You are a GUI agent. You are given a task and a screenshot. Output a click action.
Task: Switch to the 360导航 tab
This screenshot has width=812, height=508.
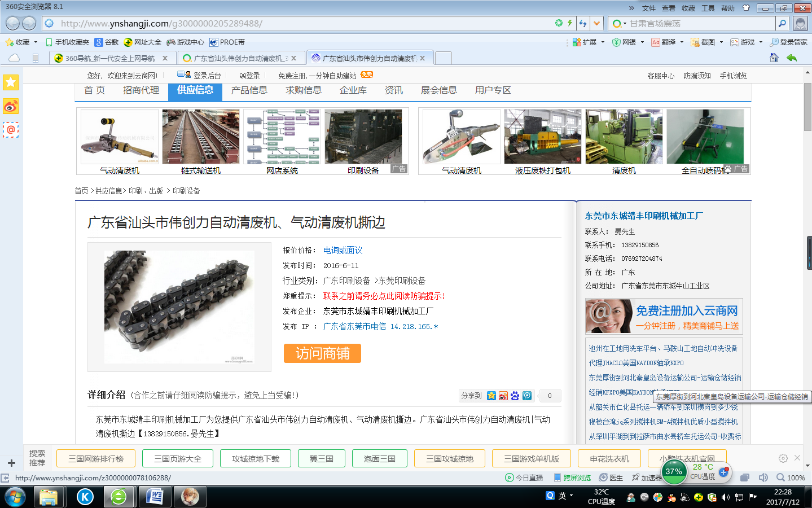coord(110,58)
